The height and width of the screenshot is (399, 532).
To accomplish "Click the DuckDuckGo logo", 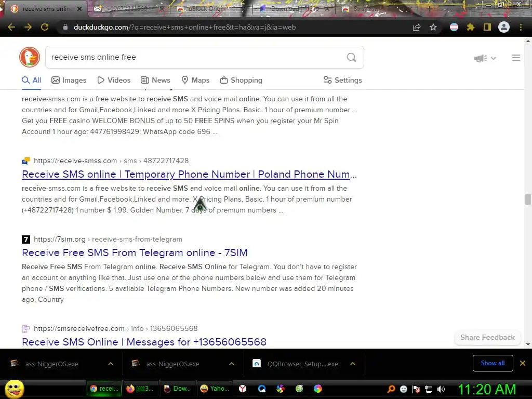I will (30, 57).
